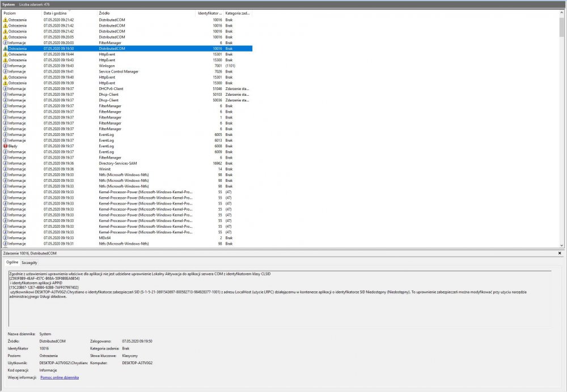Image resolution: width=567 pixels, height=392 pixels.
Task: Click warning icon of DistributedCOM 09:20:05 event
Action: coord(5,37)
